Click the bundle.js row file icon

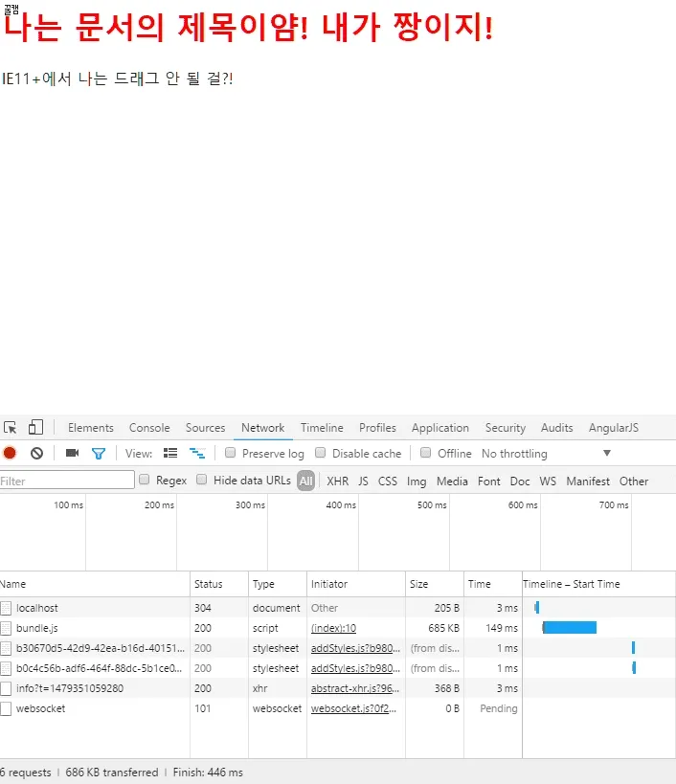coord(6,628)
